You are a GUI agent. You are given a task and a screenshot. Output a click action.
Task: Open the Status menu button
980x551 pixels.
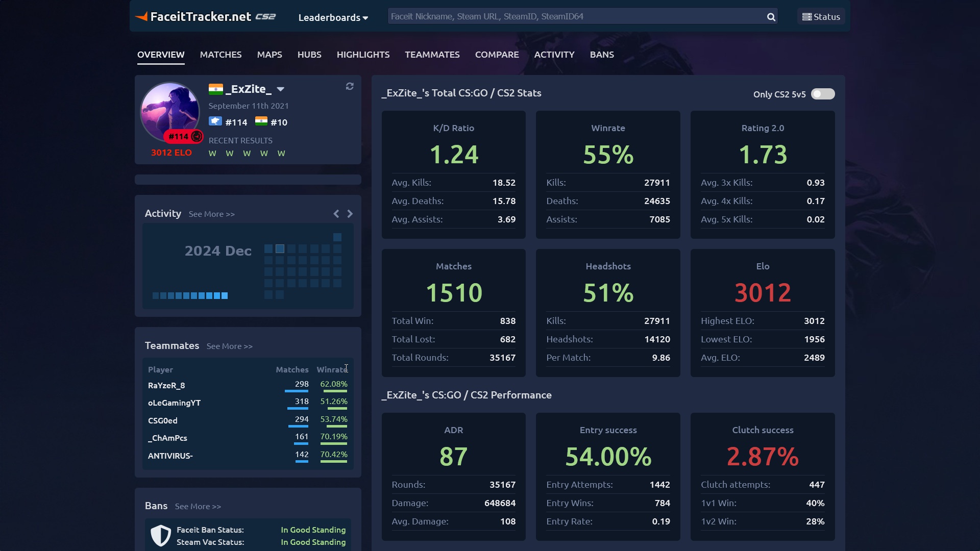pyautogui.click(x=821, y=17)
